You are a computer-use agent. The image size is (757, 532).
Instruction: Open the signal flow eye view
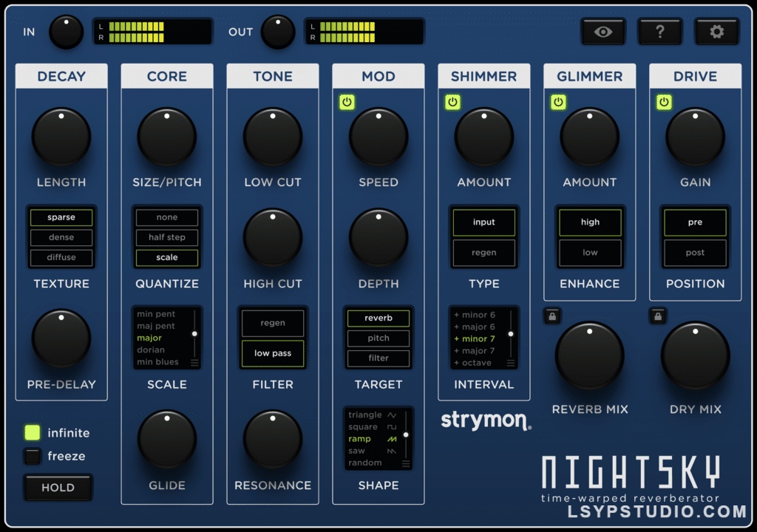pos(603,31)
